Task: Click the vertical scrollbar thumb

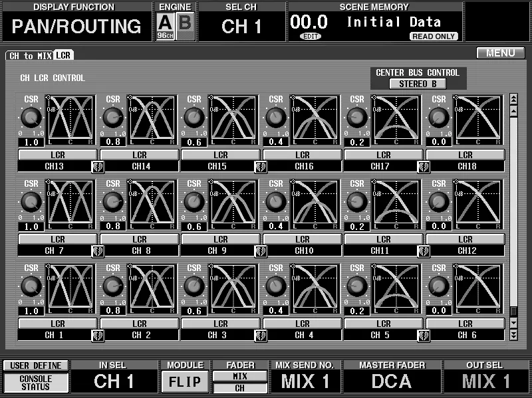Action: tap(513, 311)
